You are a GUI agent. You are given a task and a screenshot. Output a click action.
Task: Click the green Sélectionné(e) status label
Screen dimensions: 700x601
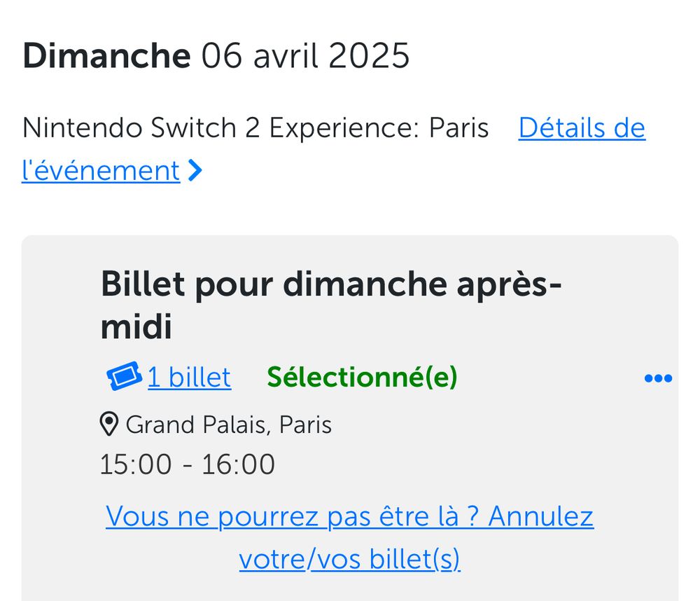click(362, 378)
